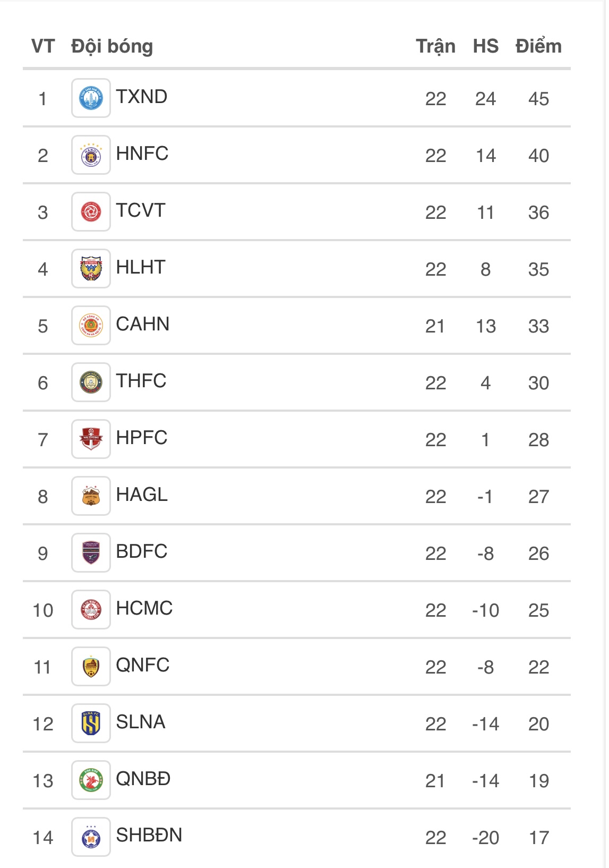Select the TCVT red emblem

tap(91, 212)
